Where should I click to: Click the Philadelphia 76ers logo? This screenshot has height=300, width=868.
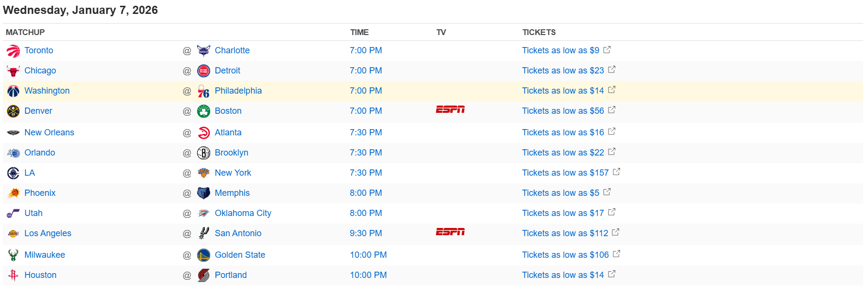coord(203,91)
